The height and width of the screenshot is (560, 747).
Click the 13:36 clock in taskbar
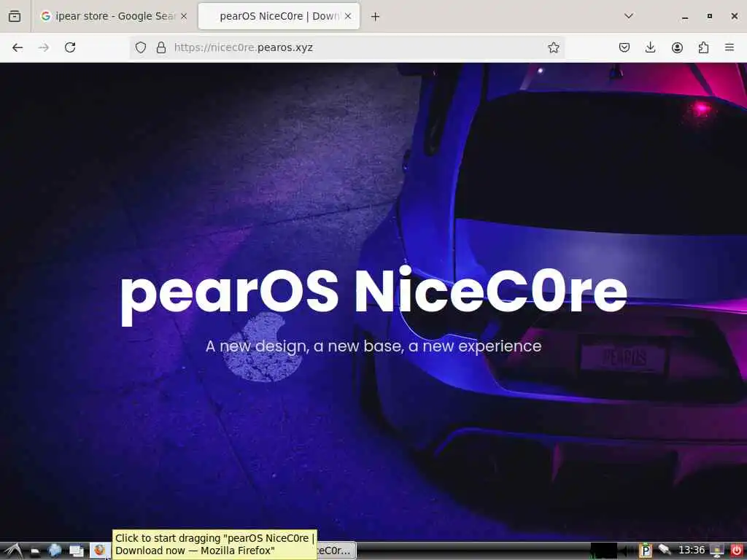[x=692, y=551]
